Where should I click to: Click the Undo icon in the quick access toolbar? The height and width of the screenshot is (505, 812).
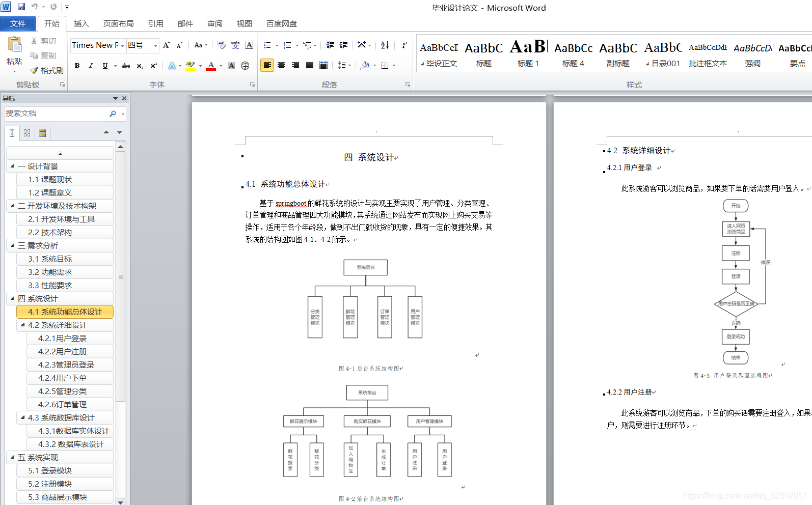[x=34, y=7]
